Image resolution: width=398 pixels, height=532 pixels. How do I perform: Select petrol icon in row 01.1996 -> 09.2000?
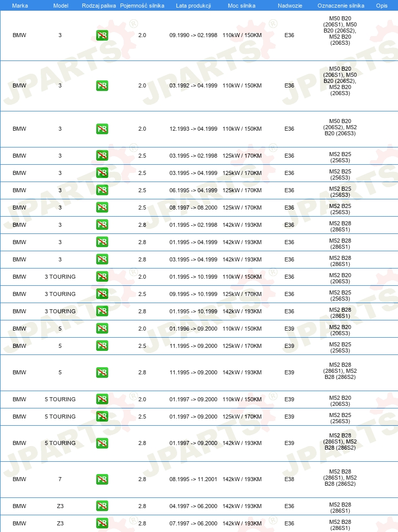102,329
